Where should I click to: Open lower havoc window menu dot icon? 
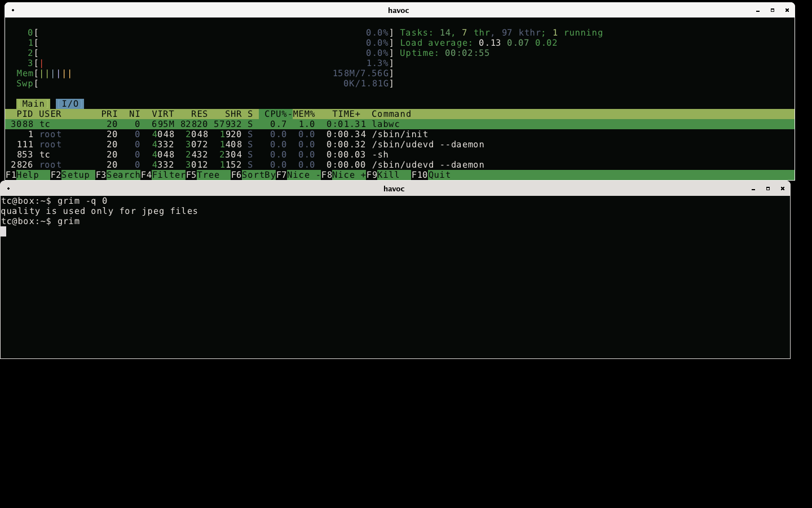(8, 189)
